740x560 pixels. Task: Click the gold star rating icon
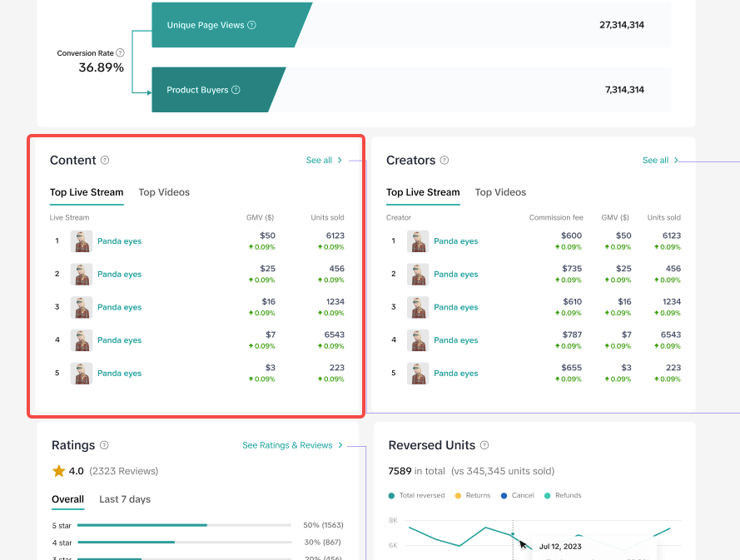coord(59,471)
